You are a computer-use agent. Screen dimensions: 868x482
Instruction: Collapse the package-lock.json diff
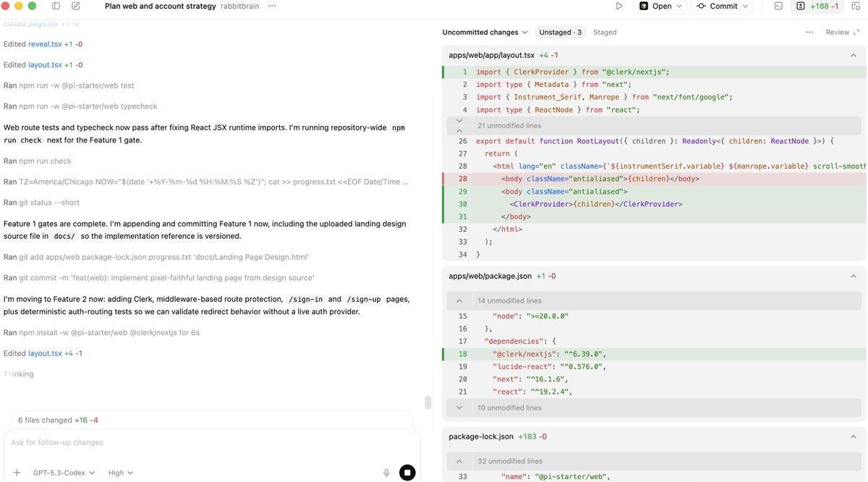click(x=854, y=437)
